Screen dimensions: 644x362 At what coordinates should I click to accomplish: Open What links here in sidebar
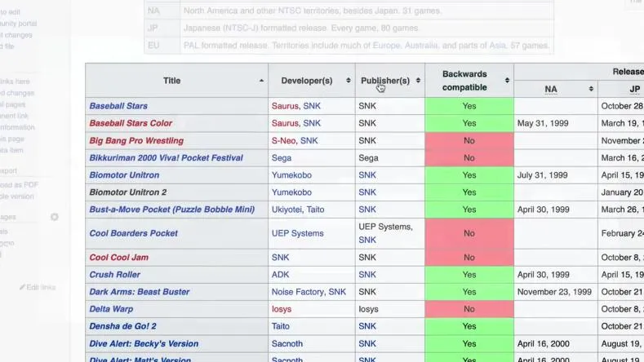coord(15,82)
